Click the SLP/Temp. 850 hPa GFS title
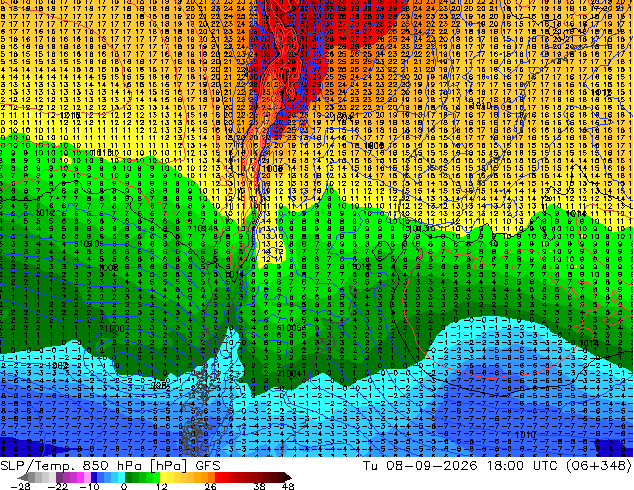This screenshot has width=634, height=490. point(110,466)
